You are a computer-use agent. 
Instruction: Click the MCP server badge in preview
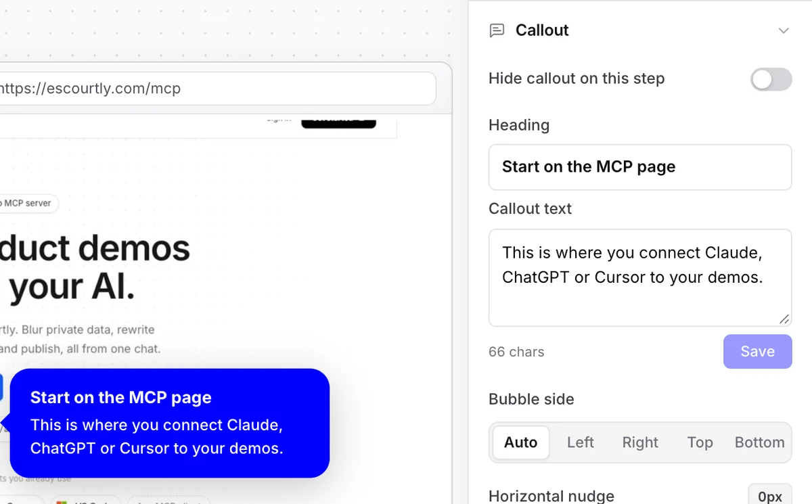29,203
